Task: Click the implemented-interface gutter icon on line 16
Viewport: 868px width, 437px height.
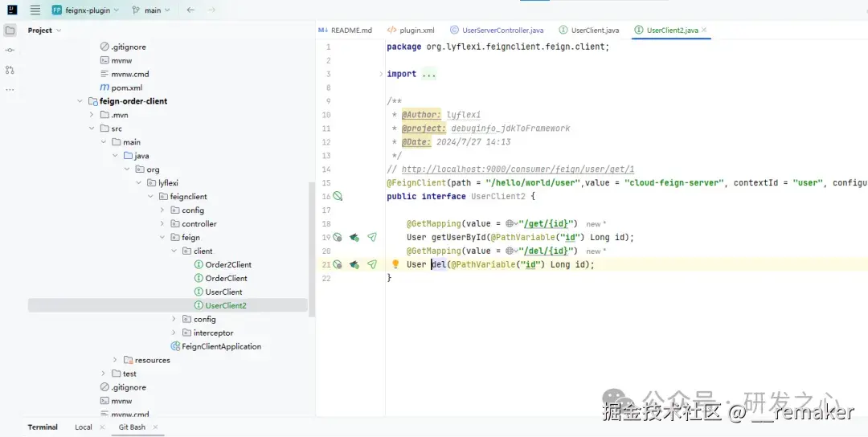Action: click(338, 196)
